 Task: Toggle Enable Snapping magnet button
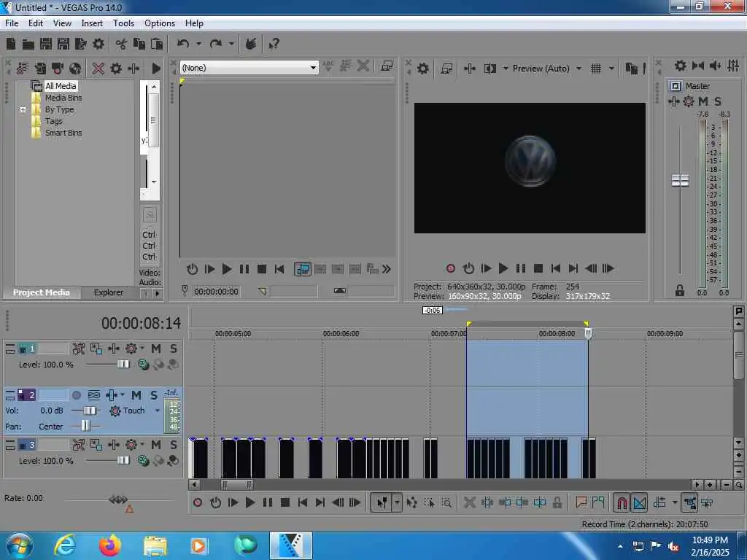[622, 503]
